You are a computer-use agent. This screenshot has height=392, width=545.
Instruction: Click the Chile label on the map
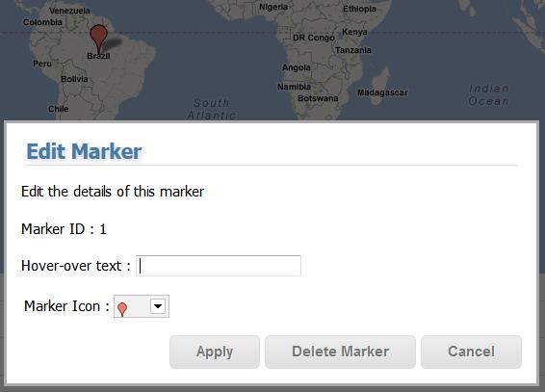click(59, 109)
